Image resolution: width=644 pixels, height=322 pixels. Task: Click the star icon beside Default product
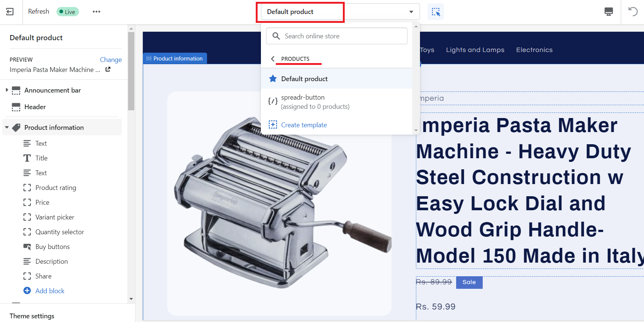click(x=273, y=79)
